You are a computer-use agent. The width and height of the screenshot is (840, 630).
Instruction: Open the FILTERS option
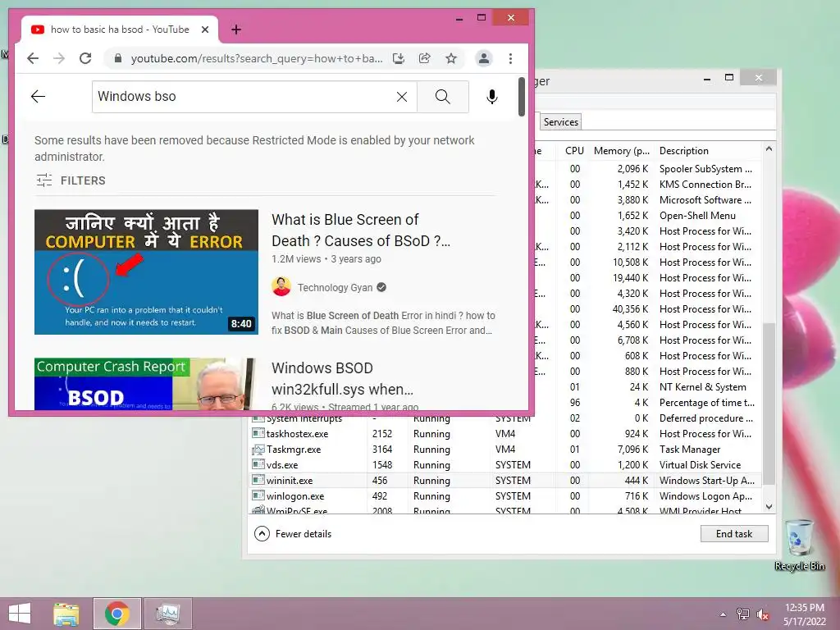71,180
